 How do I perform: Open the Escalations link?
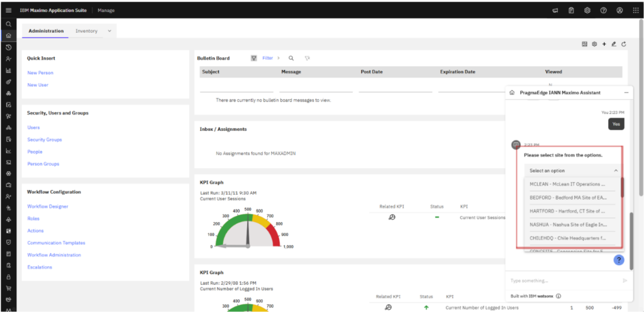[40, 267]
